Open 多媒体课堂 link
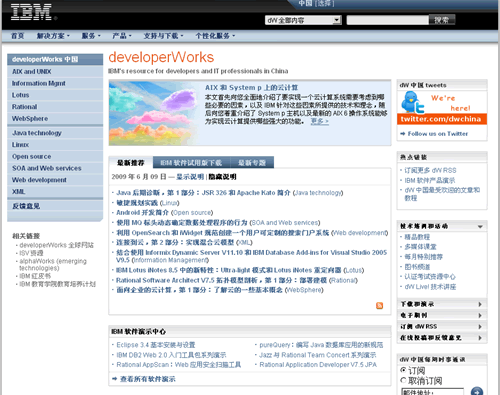This screenshot has height=395, width=500. 420,247
